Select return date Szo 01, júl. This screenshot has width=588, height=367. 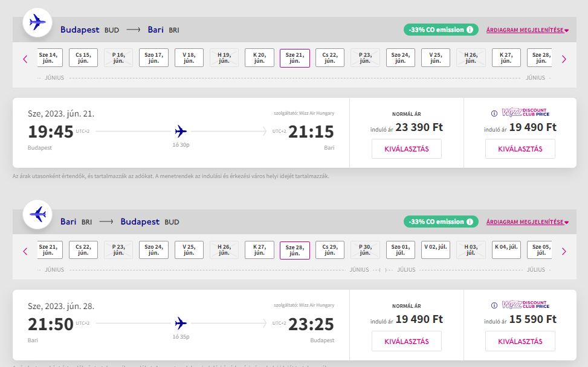tap(401, 250)
